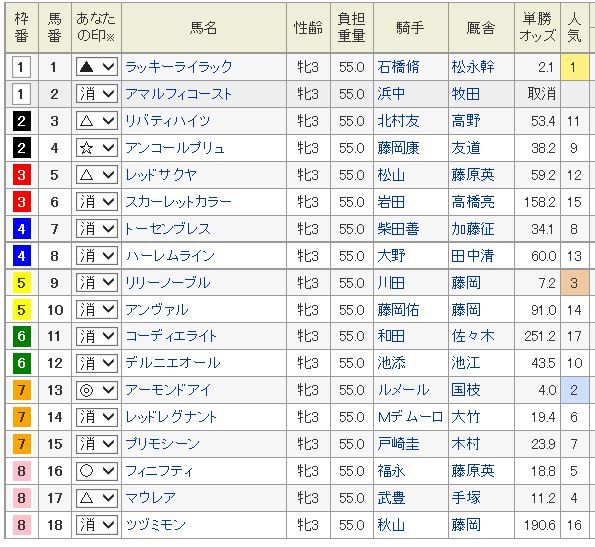Click the pink frame number 8 icon for フィニフティ
Viewport: 595px width, 547px height.
tap(22, 471)
